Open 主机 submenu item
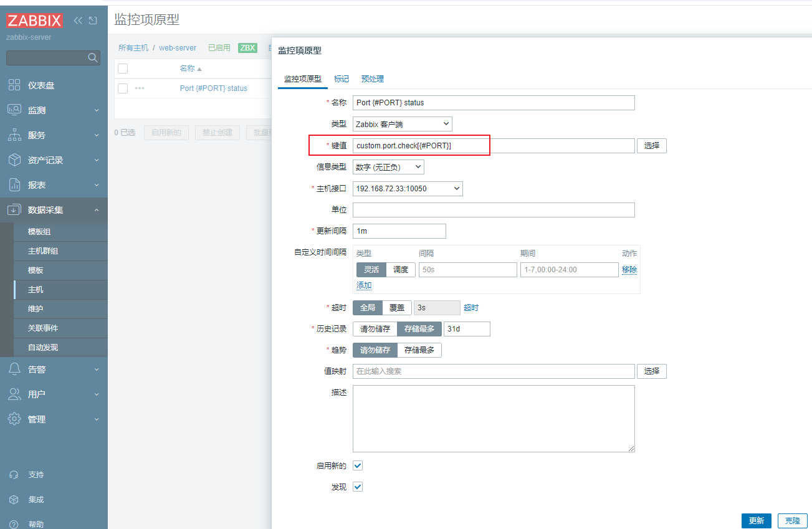 (60, 290)
